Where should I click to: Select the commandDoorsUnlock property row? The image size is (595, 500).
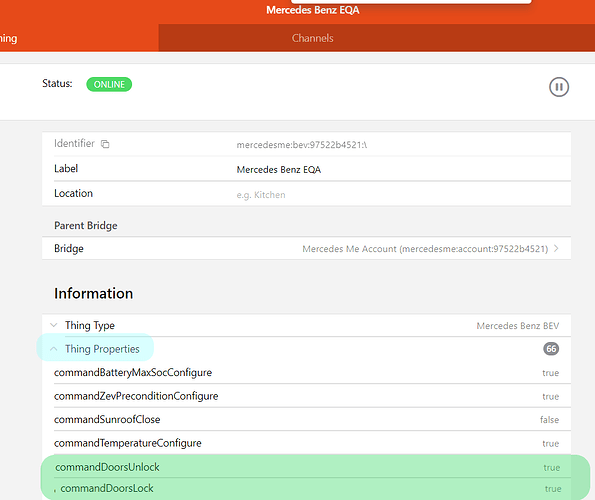[x=307, y=467]
